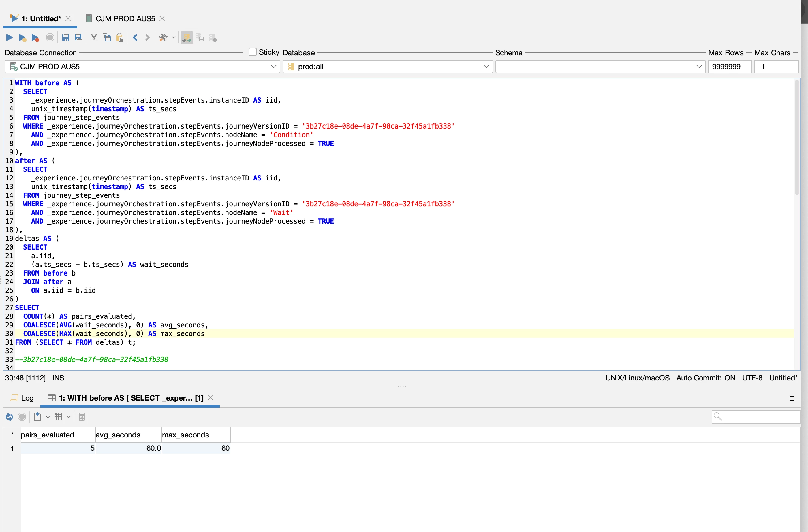Screen dimensions: 808x532
Task: Click the Tools wrench and hammer icon
Action: tap(163, 37)
